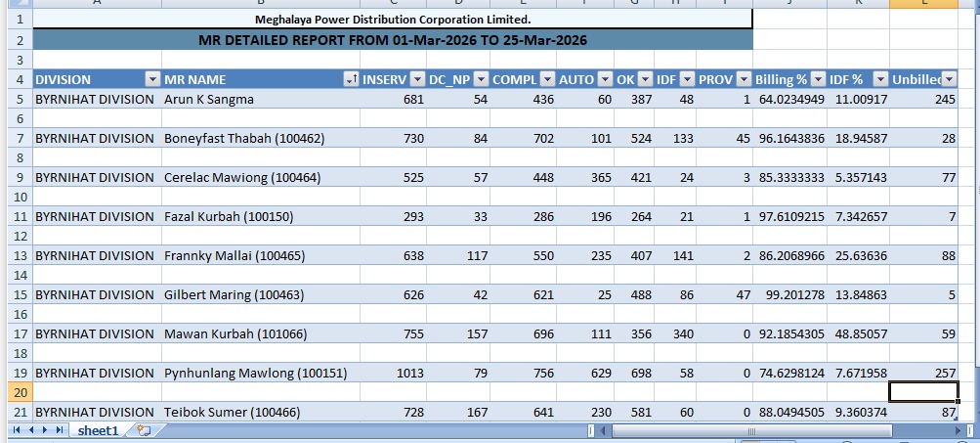Expand the INSERV filter dropdown
Image resolution: width=980 pixels, height=443 pixels.
418,79
